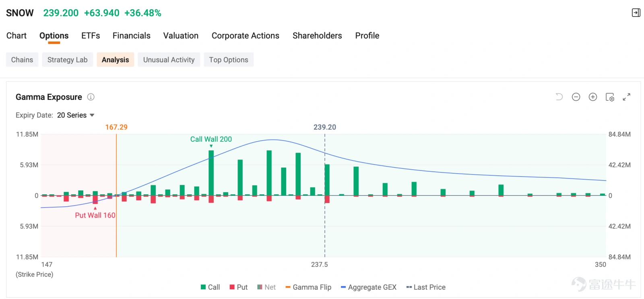Viewport: 644px width, 299px height.
Task: Open the Shareholders tab
Action: coord(317,35)
